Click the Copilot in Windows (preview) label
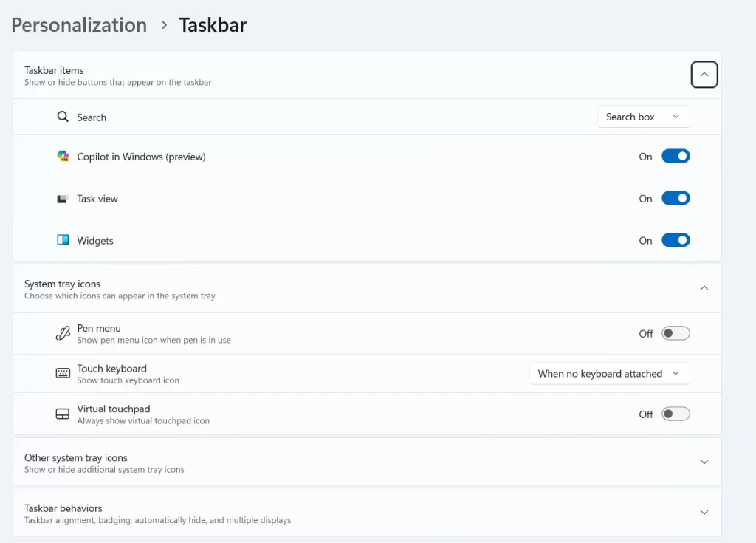 [141, 157]
